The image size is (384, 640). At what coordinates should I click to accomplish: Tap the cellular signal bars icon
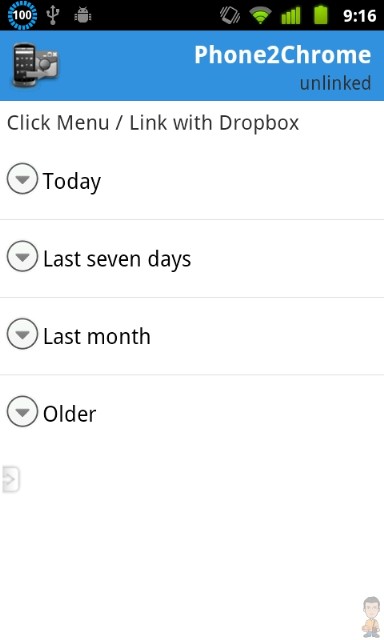click(x=291, y=15)
